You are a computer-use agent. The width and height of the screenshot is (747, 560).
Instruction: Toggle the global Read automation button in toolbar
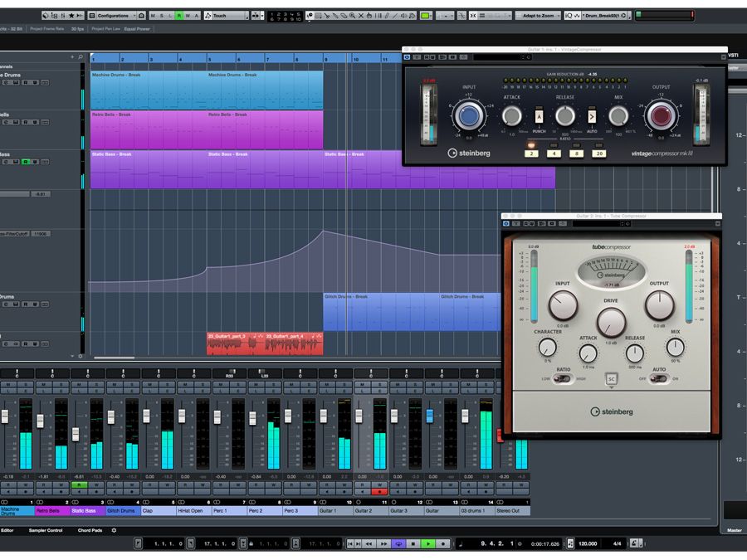click(179, 16)
